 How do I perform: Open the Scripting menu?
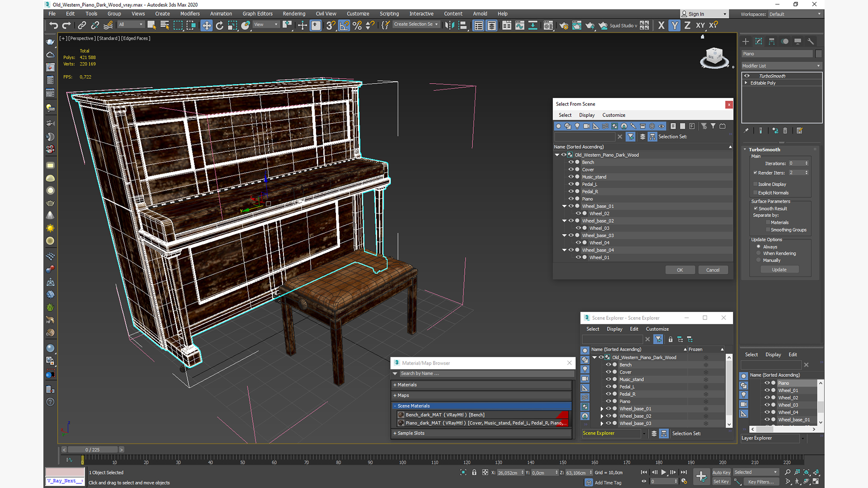tap(389, 14)
